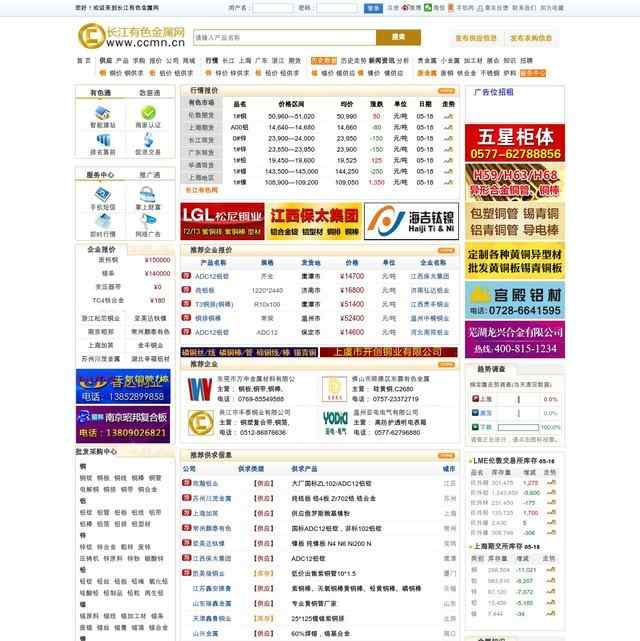Click the orange more button on 推荐企业报价 header

pyautogui.click(x=446, y=250)
